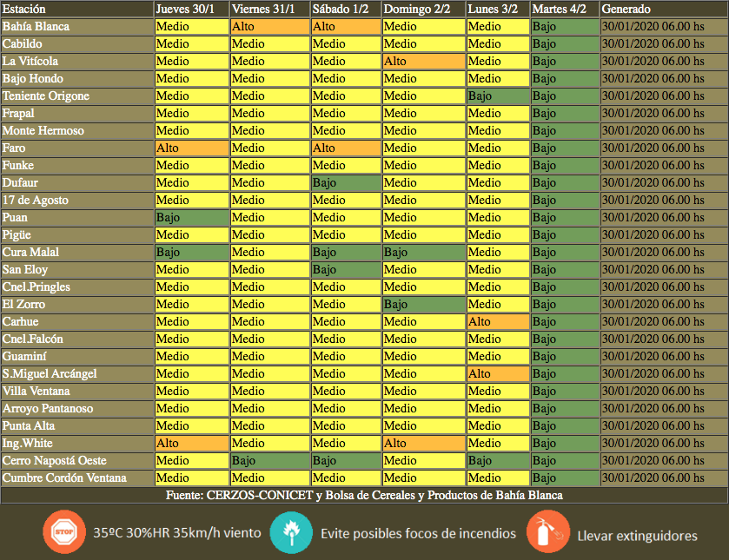Viewport: 729px width, 560px height.
Task: Select the Cumbre Cordón Ventana station name
Action: click(x=64, y=478)
